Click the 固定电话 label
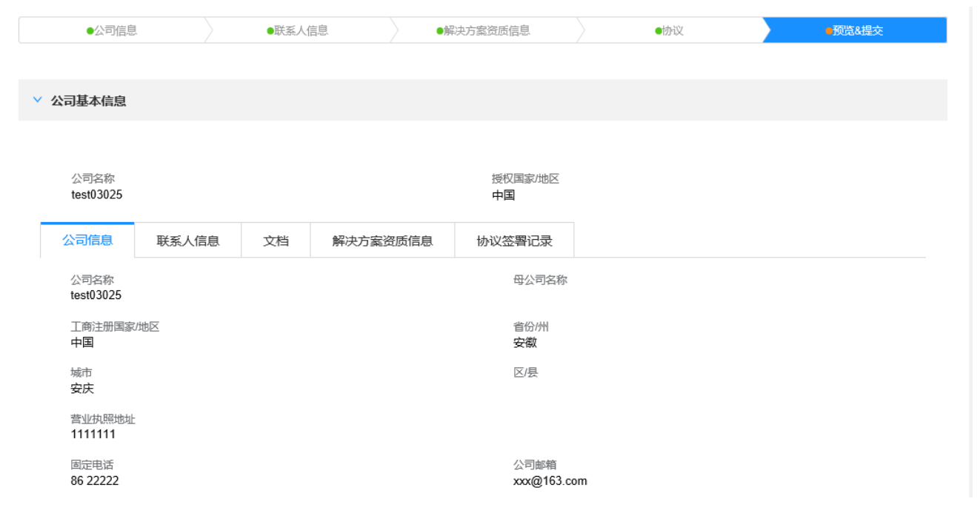980x513 pixels. (x=92, y=465)
